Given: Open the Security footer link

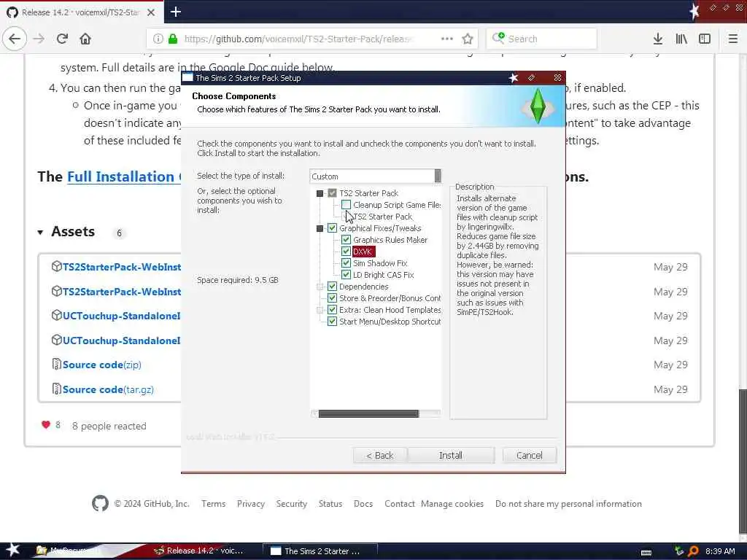Looking at the screenshot, I should tap(292, 503).
